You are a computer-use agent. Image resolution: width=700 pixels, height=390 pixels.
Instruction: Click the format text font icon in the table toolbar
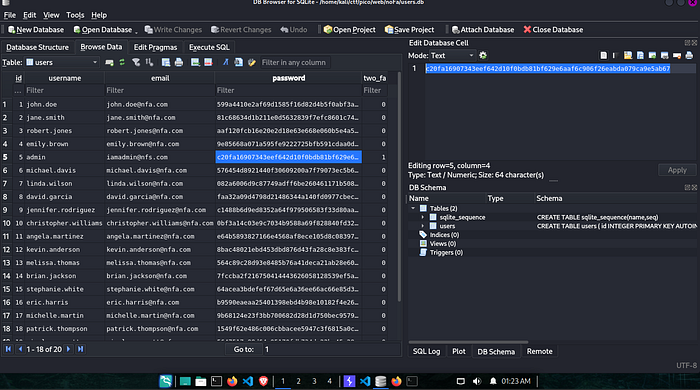[225, 62]
